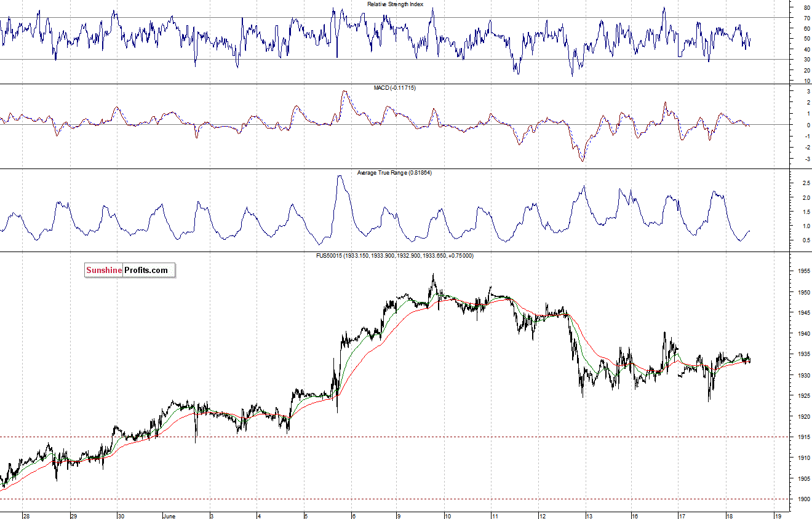
Task: Select the 20 level on the RSI scale
Action: (x=806, y=70)
